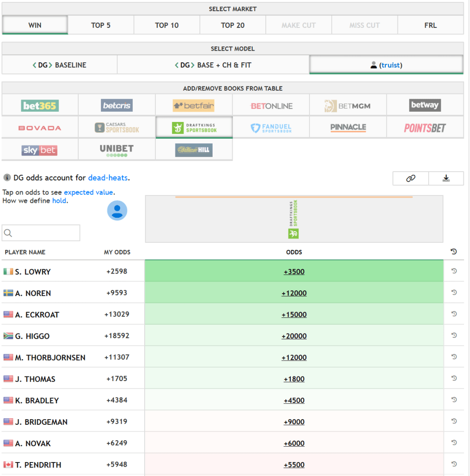Expand expected value for A. Noren +12000 odds

[294, 293]
